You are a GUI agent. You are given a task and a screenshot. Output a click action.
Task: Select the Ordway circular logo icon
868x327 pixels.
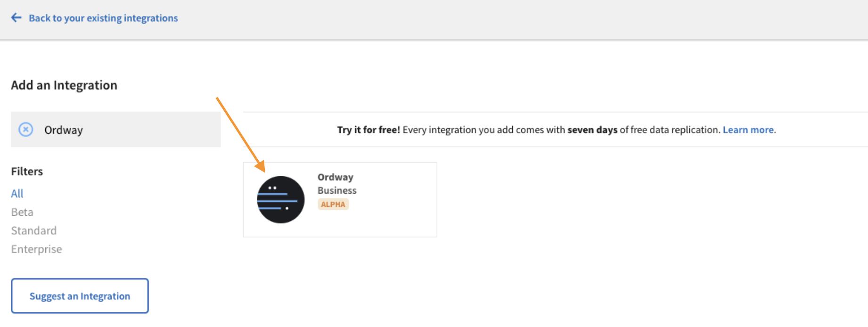[x=280, y=200]
